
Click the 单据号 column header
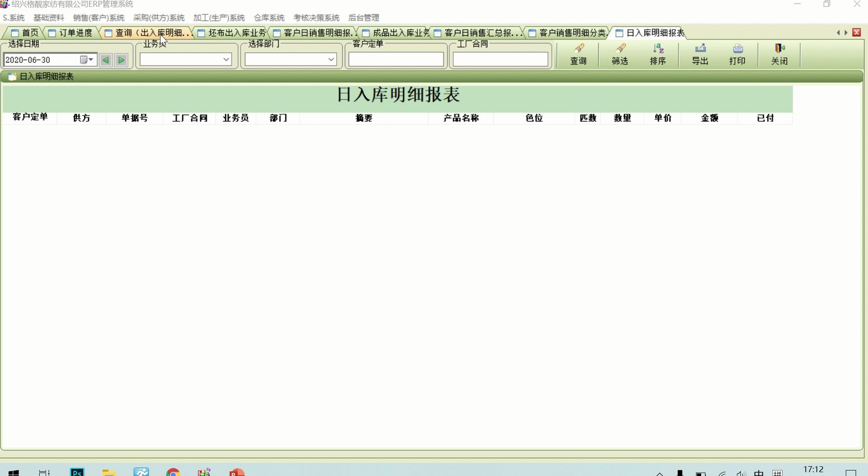[135, 118]
